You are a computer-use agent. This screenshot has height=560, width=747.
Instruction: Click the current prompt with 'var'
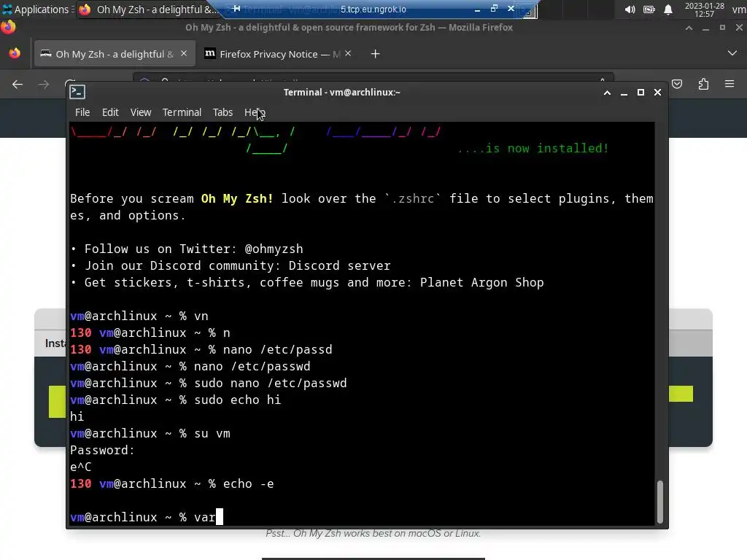pos(146,517)
